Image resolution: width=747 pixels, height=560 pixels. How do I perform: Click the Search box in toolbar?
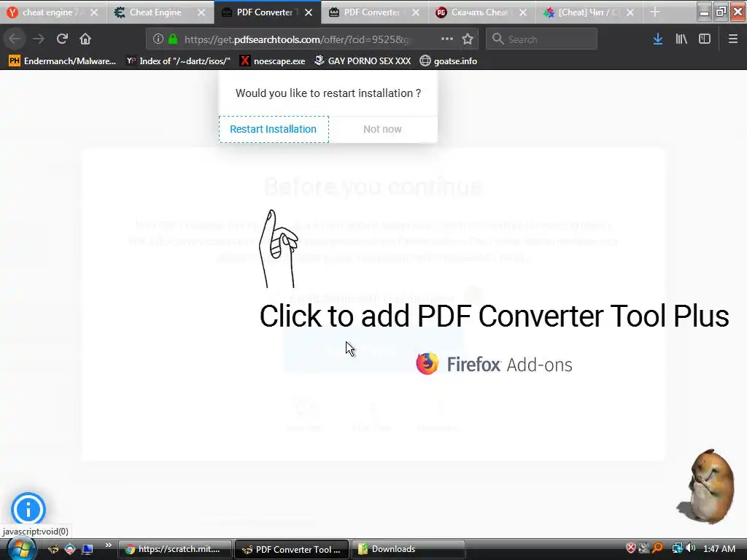pyautogui.click(x=542, y=39)
